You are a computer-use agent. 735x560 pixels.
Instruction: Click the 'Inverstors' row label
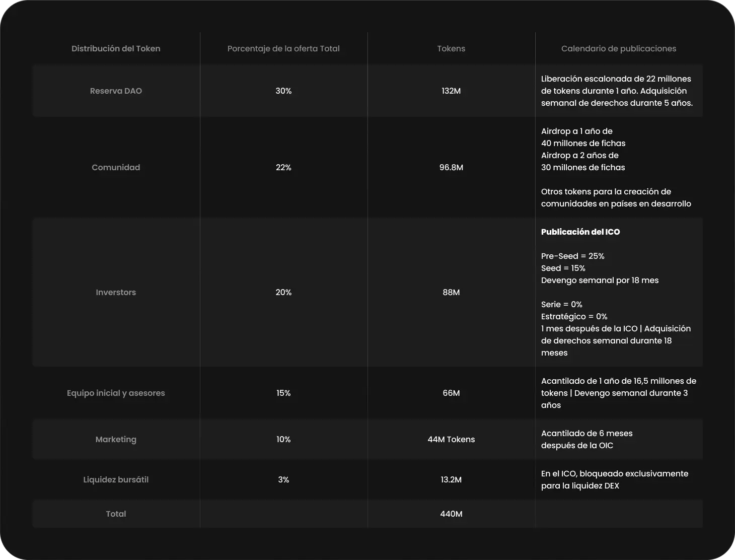pos(116,293)
